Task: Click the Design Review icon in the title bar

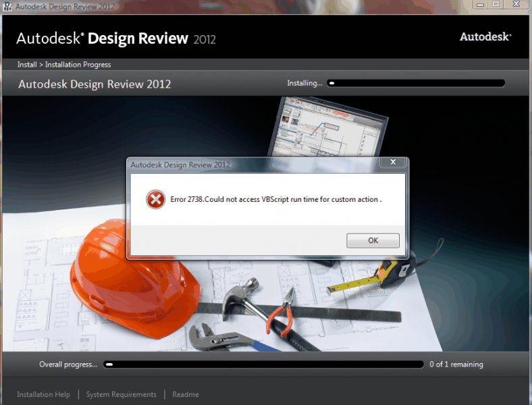Action: point(7,6)
